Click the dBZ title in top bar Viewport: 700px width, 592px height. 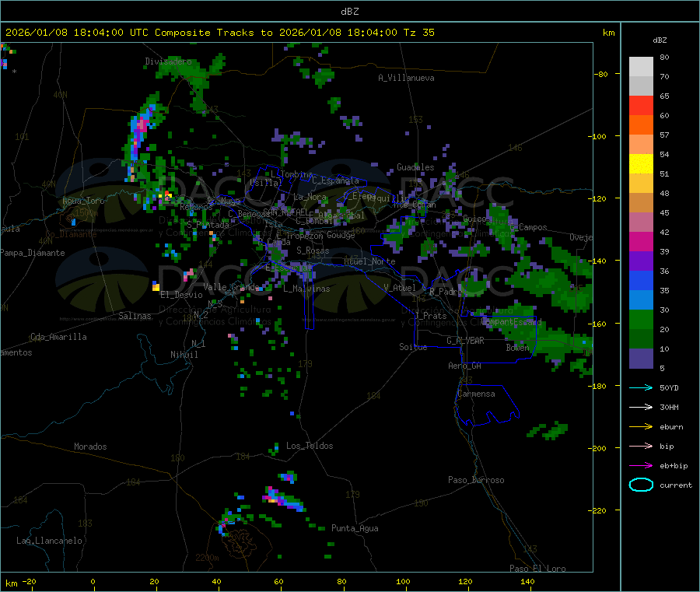pyautogui.click(x=349, y=12)
